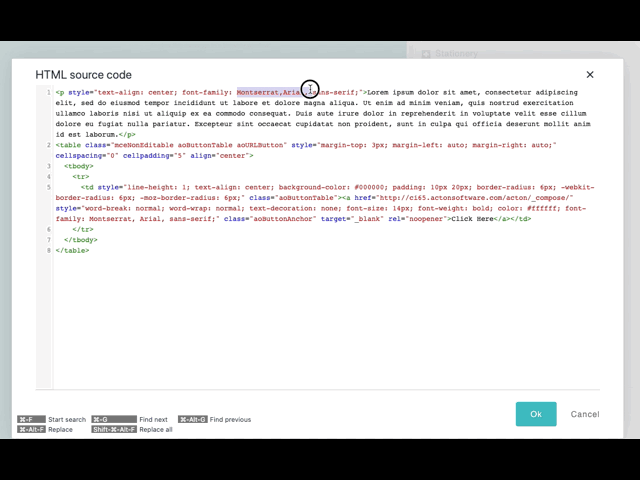Click 'mceNonEditable aoButtonTable aoURLButton' class value

click(x=199, y=145)
